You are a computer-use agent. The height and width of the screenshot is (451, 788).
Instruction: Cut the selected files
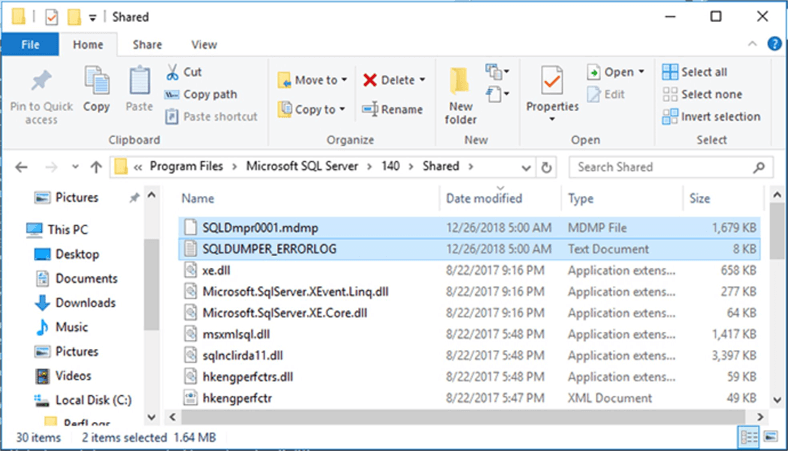pyautogui.click(x=183, y=72)
